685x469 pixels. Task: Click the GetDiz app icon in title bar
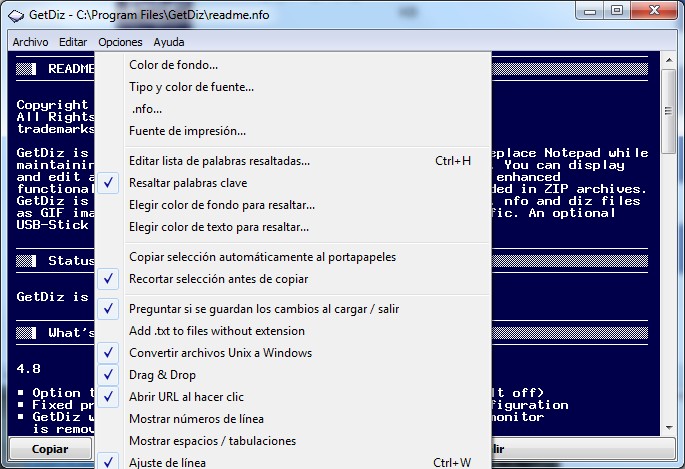(x=16, y=15)
